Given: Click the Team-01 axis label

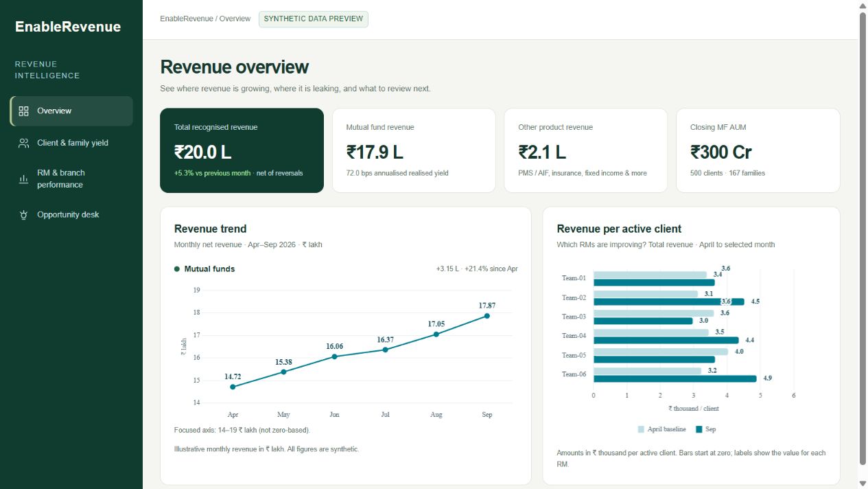Looking at the screenshot, I should coord(574,278).
